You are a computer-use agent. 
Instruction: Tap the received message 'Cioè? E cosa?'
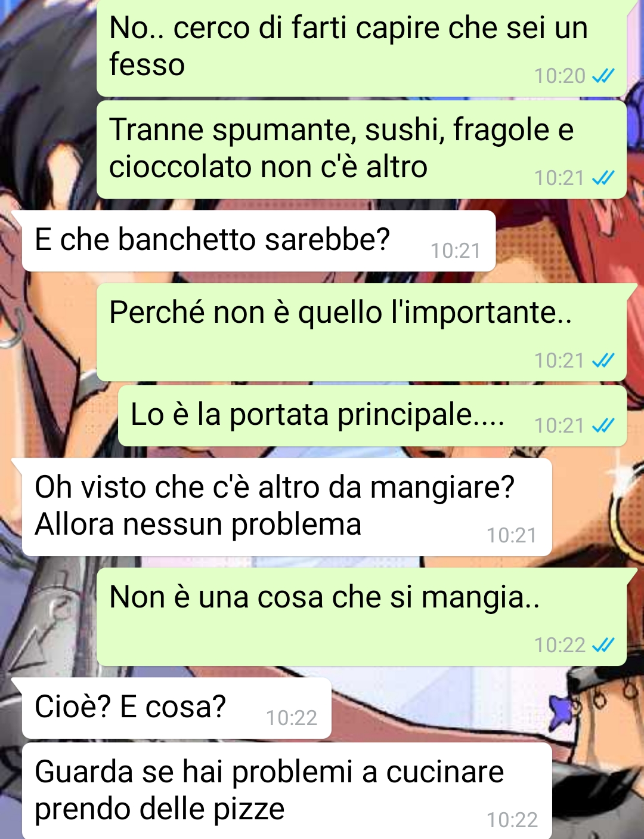(177, 708)
